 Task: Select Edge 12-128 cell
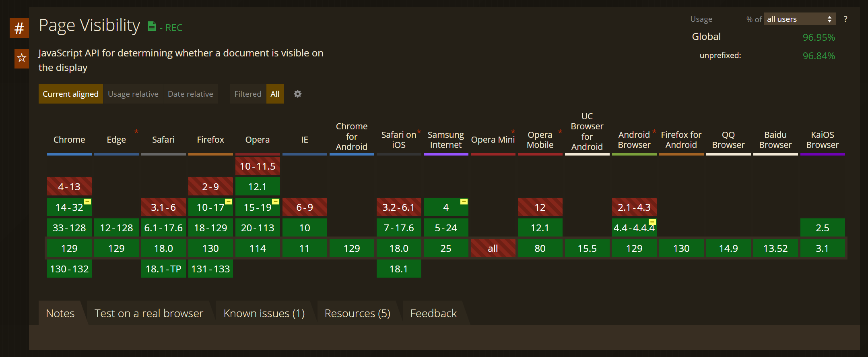click(x=116, y=228)
